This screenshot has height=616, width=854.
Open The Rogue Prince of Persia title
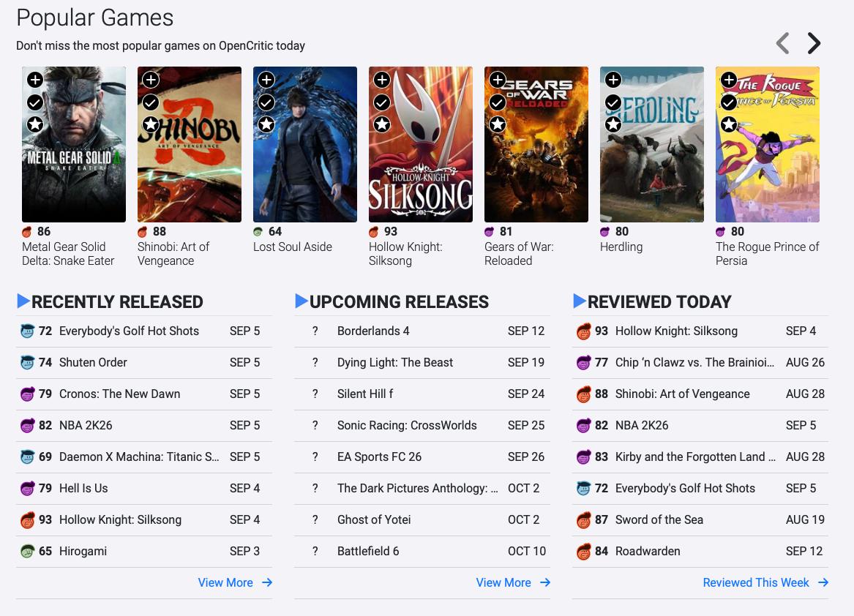coord(768,254)
